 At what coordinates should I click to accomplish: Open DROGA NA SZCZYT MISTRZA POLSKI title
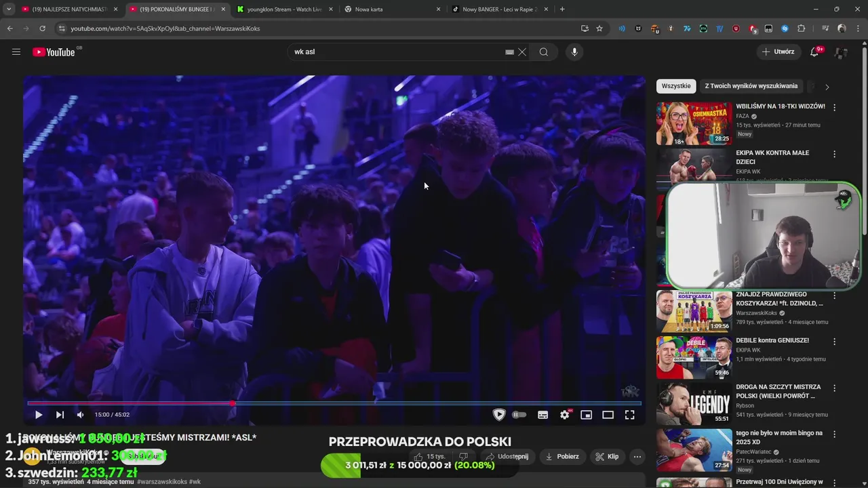click(778, 391)
